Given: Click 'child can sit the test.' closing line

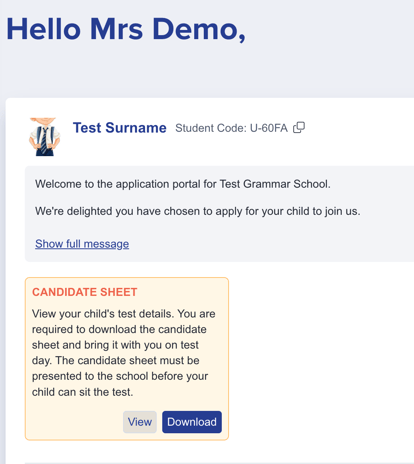Looking at the screenshot, I should [82, 392].
